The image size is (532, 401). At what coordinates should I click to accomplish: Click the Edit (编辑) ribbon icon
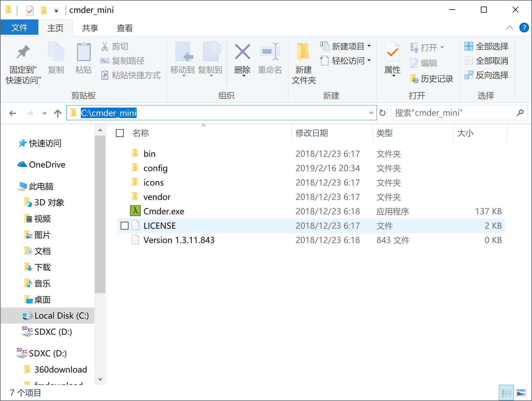click(x=414, y=63)
